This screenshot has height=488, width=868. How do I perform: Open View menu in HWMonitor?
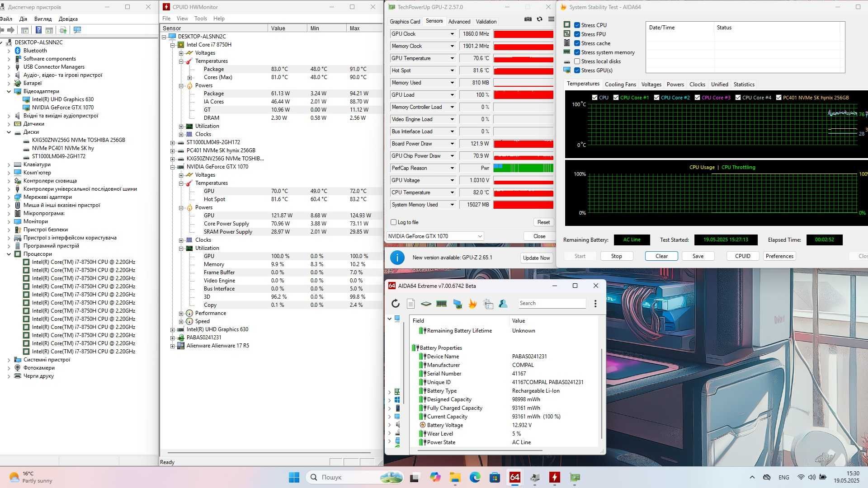click(182, 19)
